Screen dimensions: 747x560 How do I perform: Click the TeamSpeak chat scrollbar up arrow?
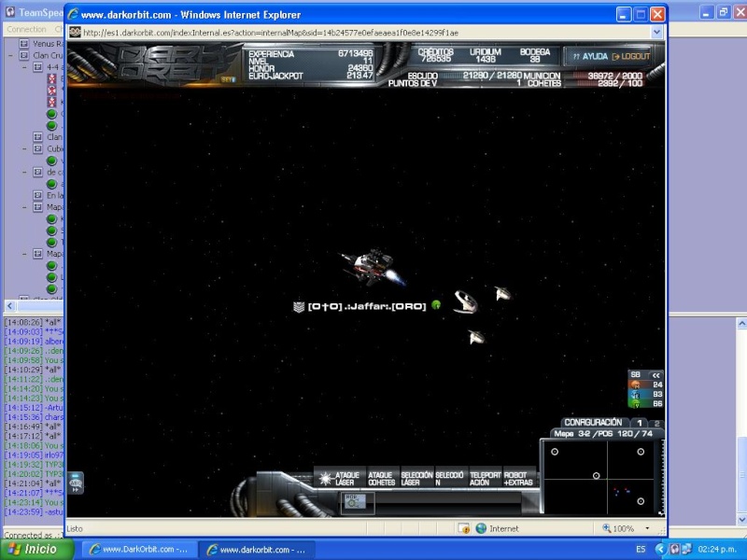click(741, 323)
